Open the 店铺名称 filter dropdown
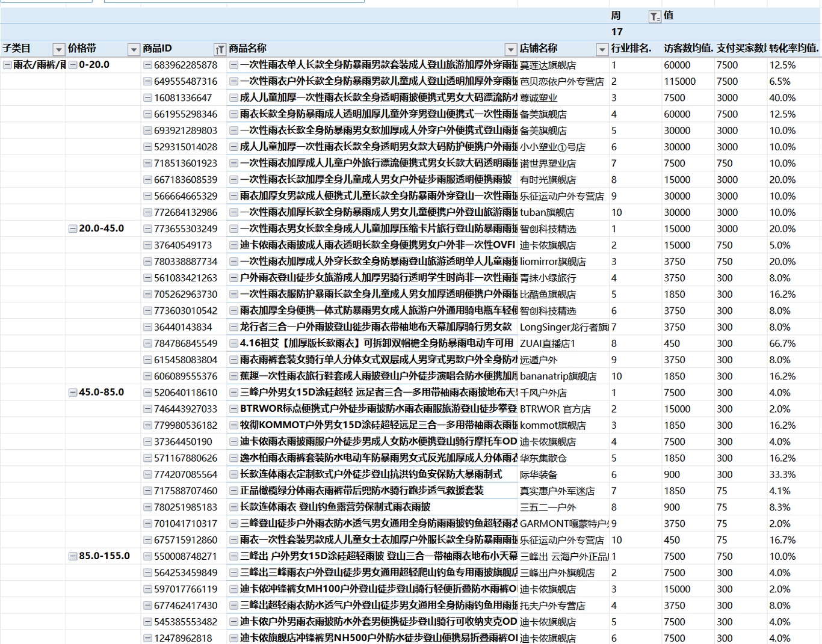 click(x=602, y=49)
